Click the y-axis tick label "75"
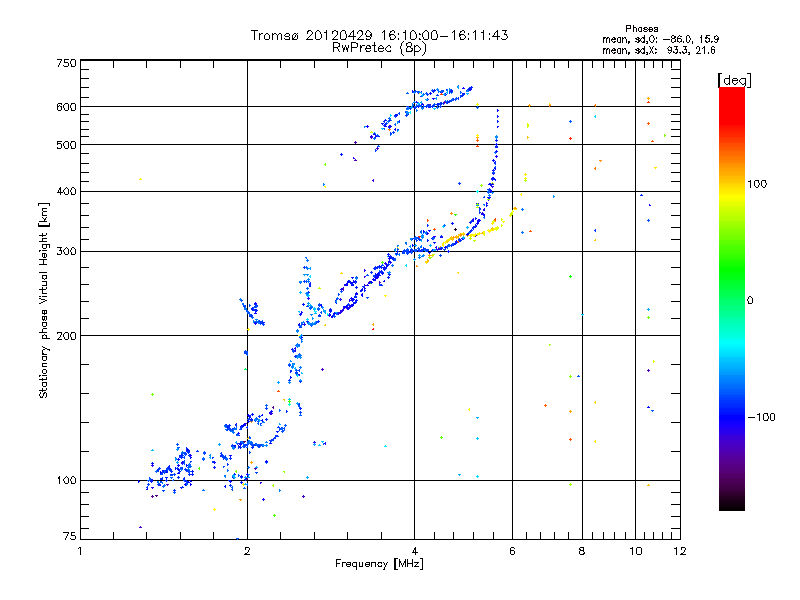The height and width of the screenshot is (600, 800). click(70, 536)
